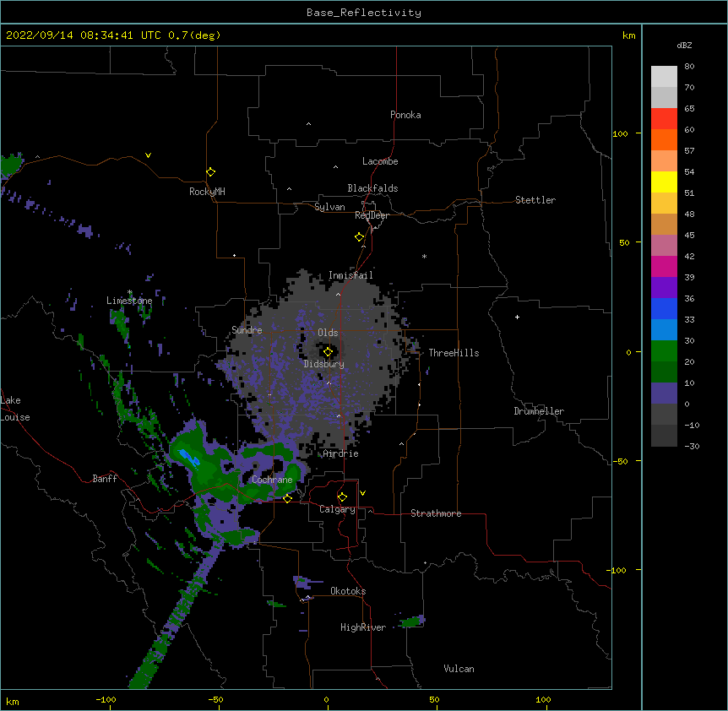Click the white asterisk above Limestone label
This screenshot has width=728, height=711.
coord(130,292)
